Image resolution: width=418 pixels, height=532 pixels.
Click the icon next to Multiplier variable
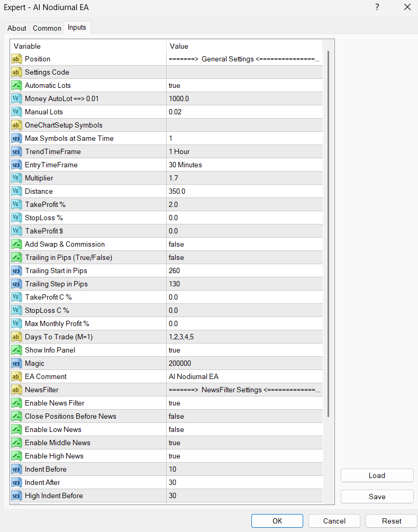[16, 178]
